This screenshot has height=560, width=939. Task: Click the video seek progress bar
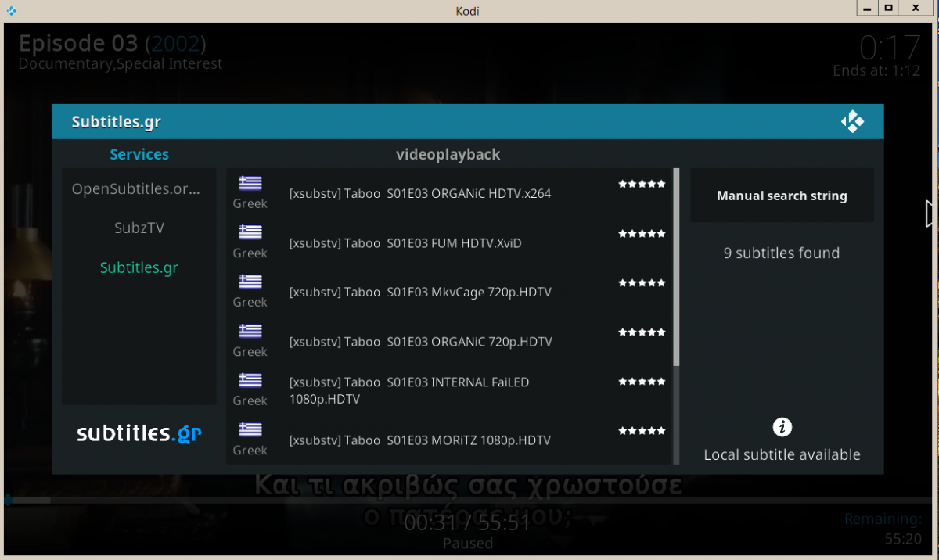[469, 500]
